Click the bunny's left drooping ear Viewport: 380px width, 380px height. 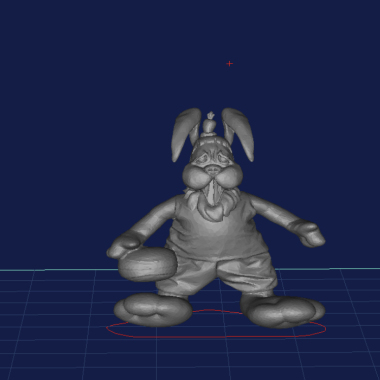click(185, 134)
